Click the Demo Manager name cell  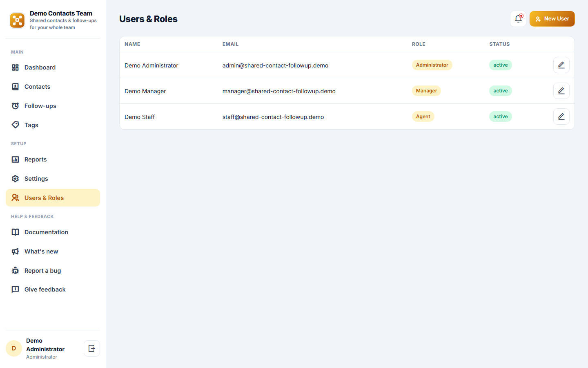(x=145, y=91)
